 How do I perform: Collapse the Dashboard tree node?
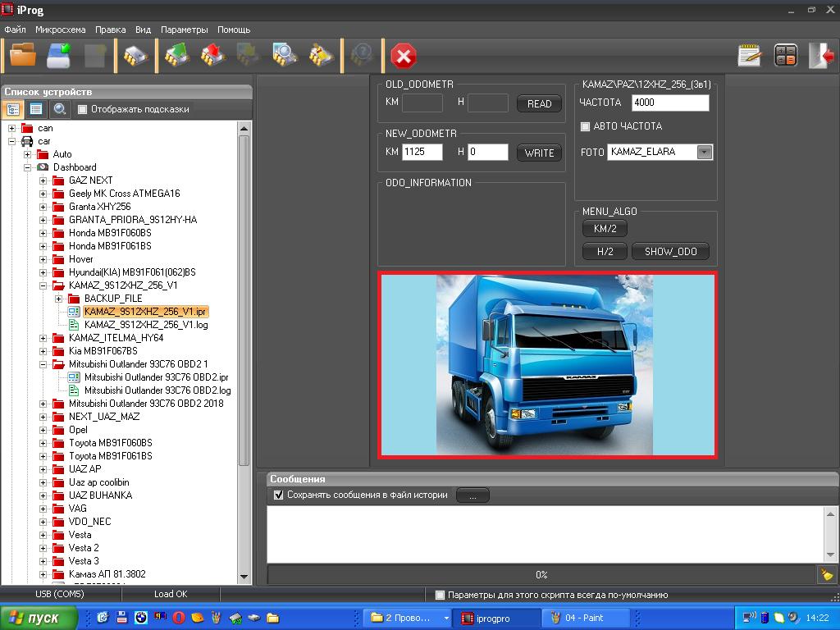click(x=28, y=167)
